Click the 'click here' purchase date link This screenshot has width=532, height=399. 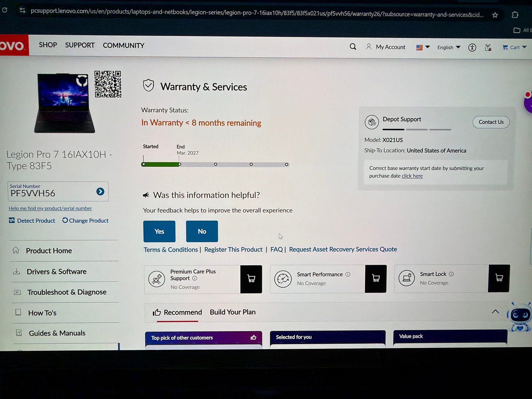(x=412, y=176)
